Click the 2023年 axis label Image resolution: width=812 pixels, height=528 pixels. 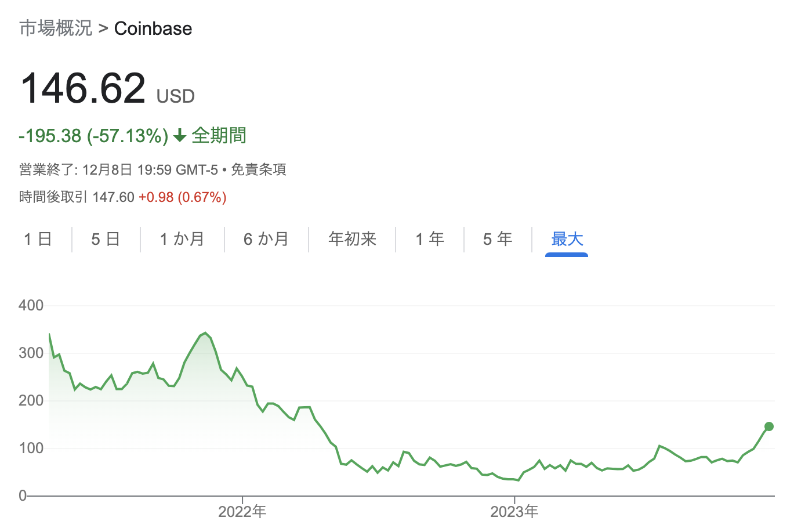pyautogui.click(x=515, y=512)
